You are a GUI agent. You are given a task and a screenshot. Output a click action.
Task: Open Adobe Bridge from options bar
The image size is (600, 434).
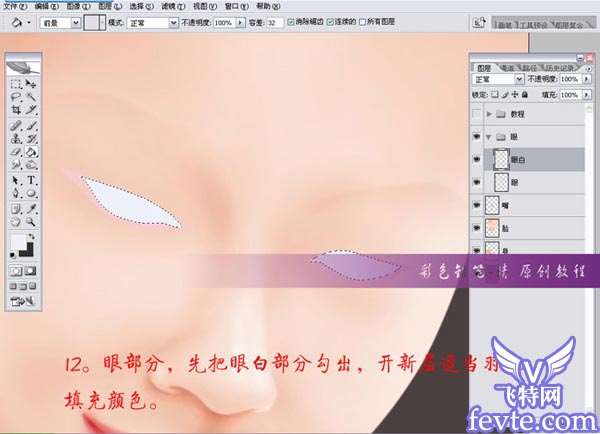coord(479,23)
